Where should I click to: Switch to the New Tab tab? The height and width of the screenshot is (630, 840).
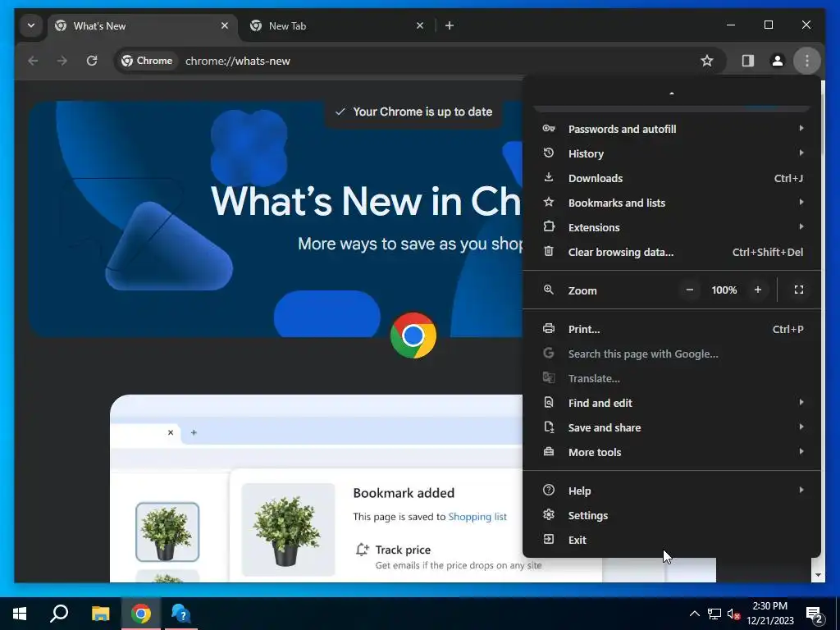336,25
